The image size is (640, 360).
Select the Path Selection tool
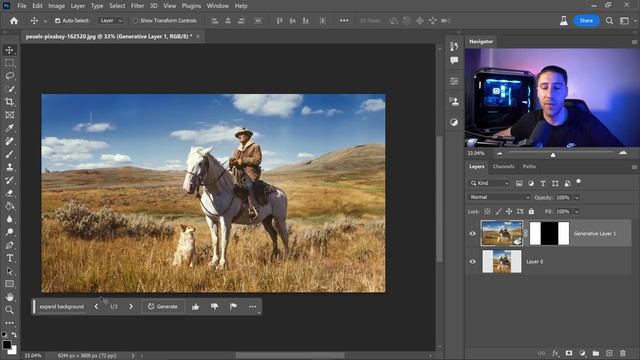[x=9, y=271]
